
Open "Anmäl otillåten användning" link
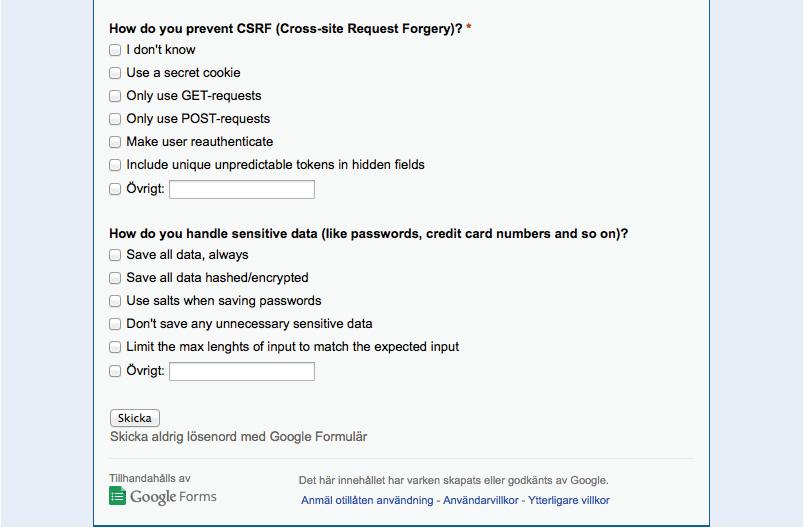tap(367, 500)
